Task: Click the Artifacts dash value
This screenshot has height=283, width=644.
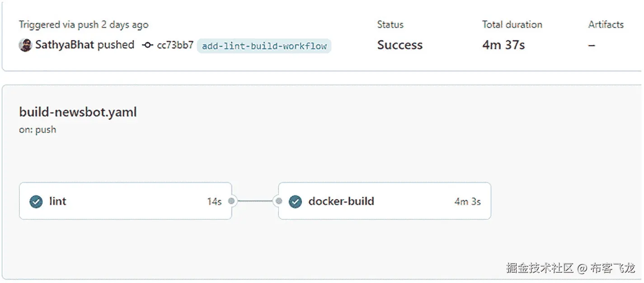Action: click(x=592, y=45)
